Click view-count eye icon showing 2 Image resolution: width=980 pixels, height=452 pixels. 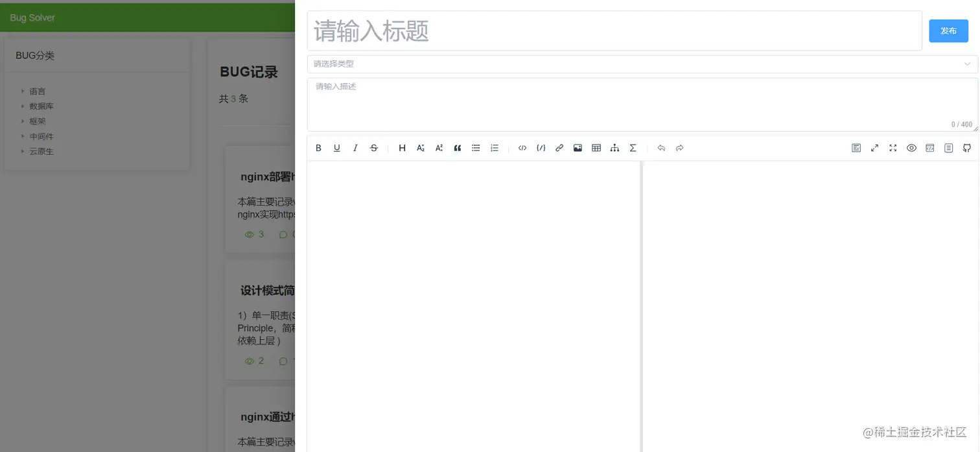click(x=250, y=361)
